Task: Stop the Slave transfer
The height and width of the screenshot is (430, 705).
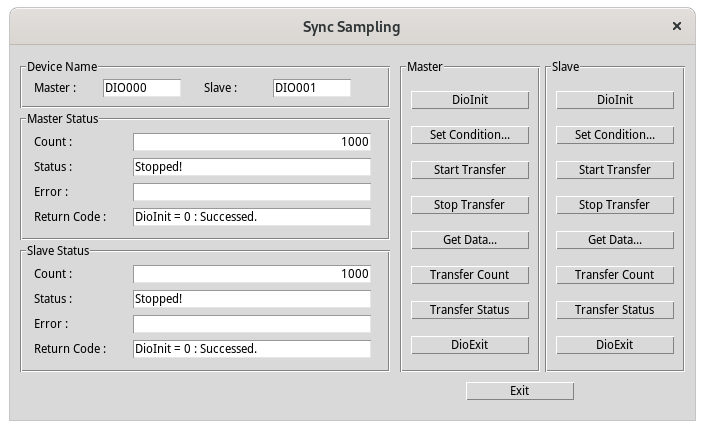Action: click(x=614, y=205)
